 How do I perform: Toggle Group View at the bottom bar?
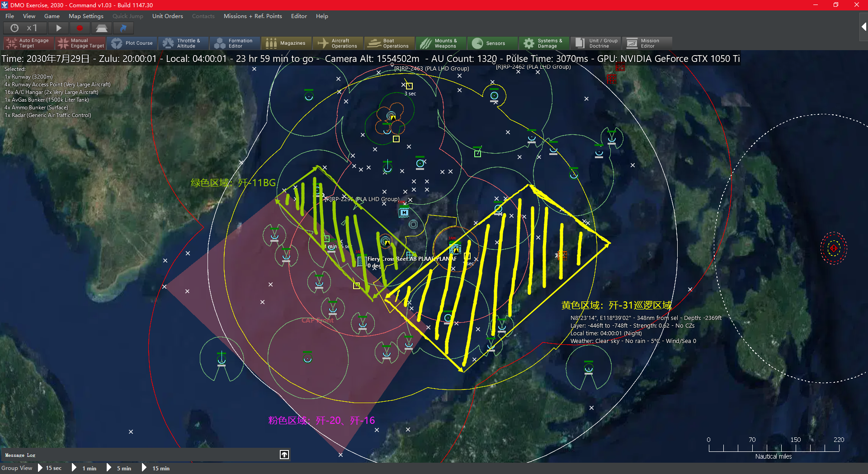(17, 468)
